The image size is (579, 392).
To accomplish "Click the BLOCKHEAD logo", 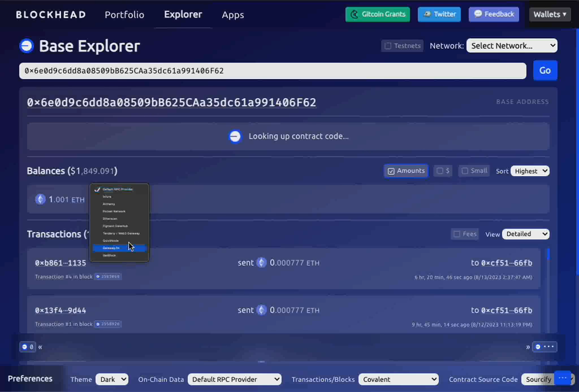I will pos(51,15).
